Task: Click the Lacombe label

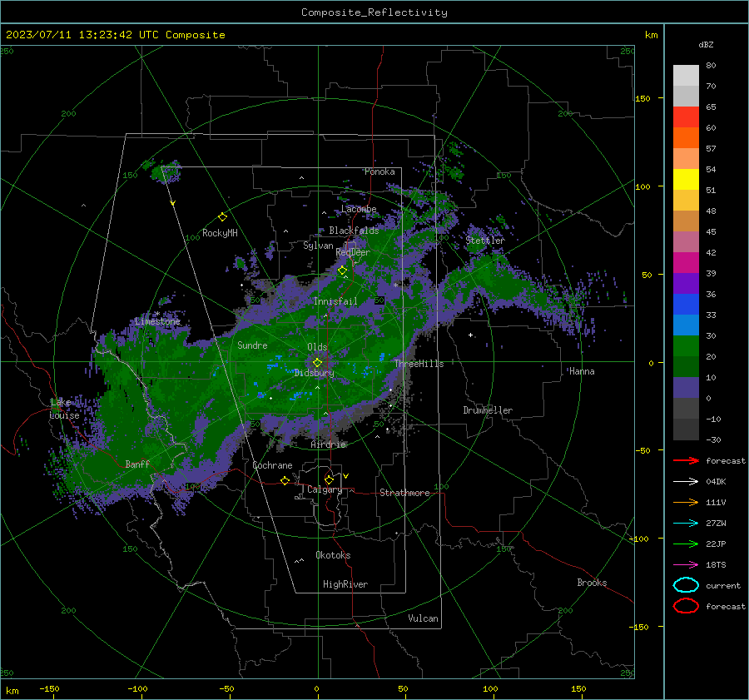Action: 359,209
